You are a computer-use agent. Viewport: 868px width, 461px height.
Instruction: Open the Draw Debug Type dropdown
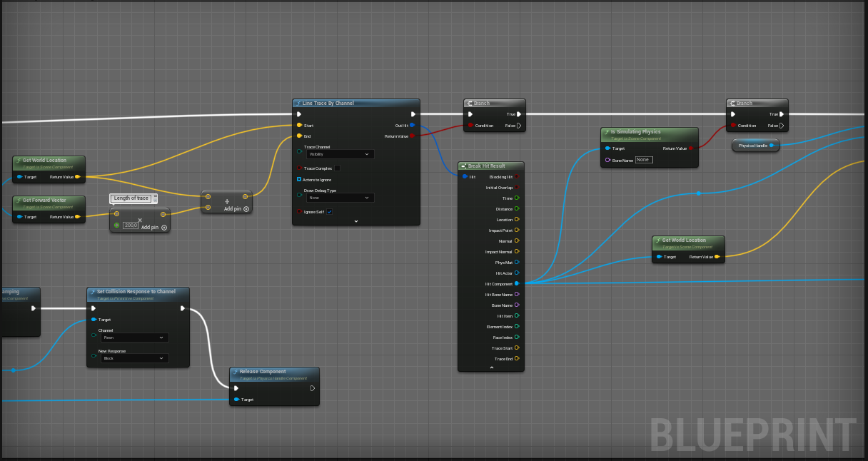tap(339, 198)
